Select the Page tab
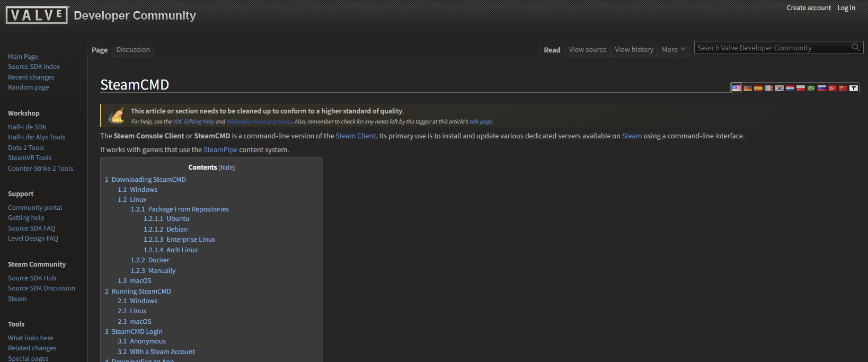The height and width of the screenshot is (362, 868). [x=100, y=50]
